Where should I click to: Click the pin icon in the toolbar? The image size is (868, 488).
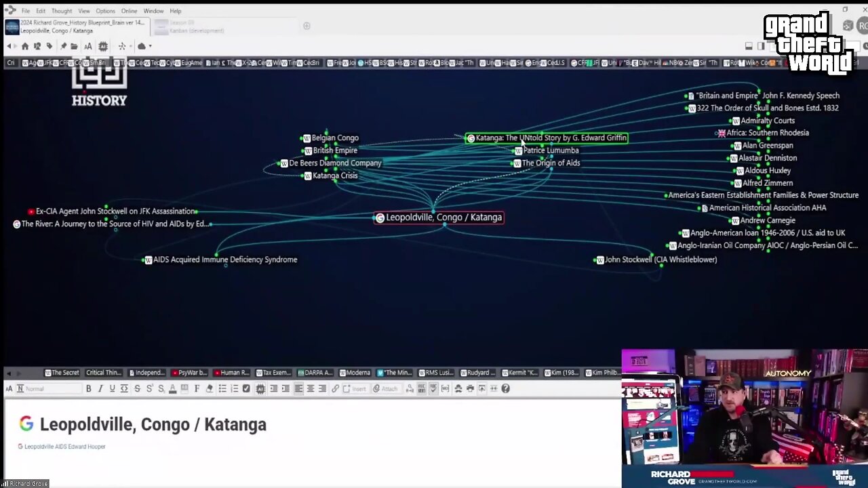coord(63,46)
